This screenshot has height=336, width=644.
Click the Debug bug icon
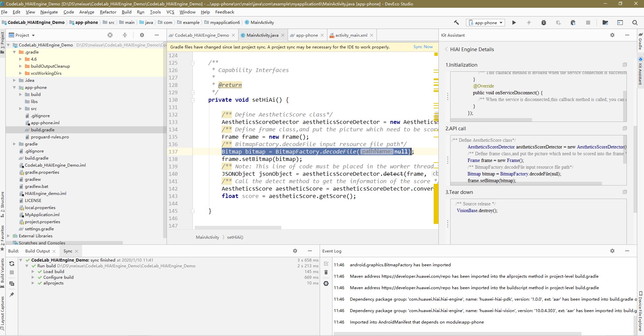pos(544,23)
